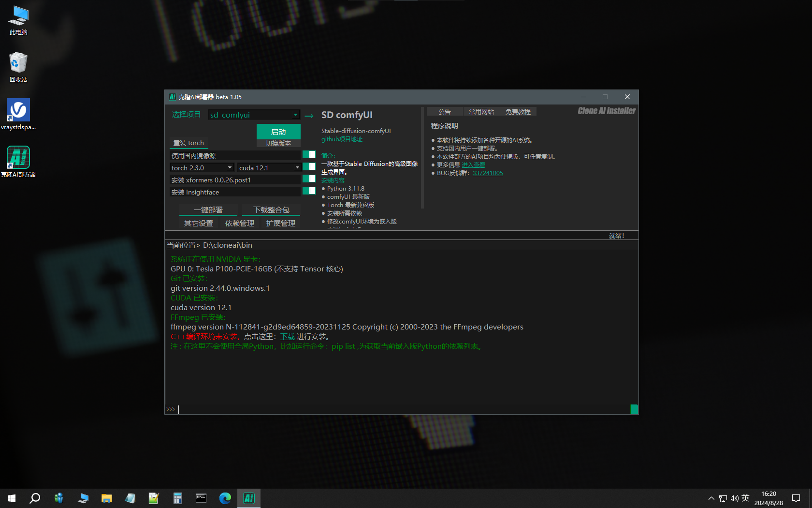Viewport: 812px width, 508px height.
Task: Click the green 启动 button
Action: (278, 132)
